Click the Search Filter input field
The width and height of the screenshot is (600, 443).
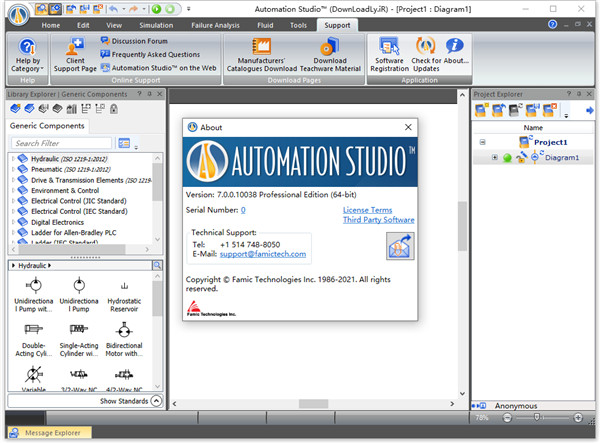click(x=62, y=144)
